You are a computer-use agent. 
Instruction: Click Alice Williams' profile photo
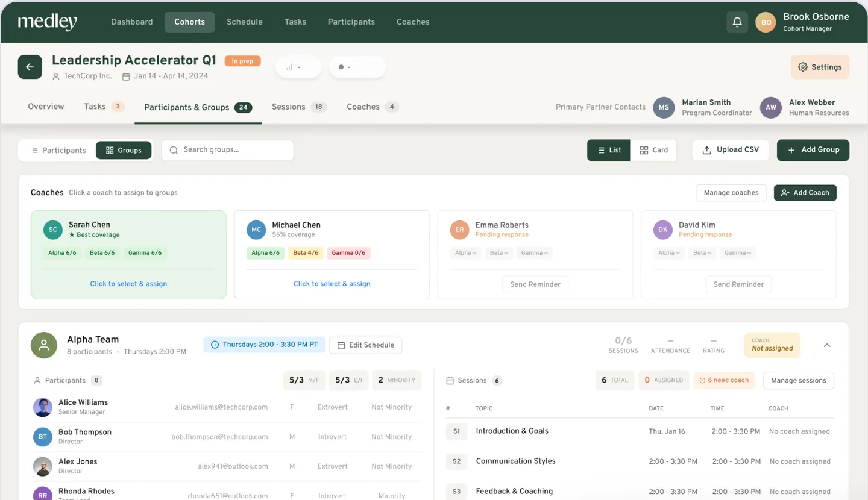43,407
